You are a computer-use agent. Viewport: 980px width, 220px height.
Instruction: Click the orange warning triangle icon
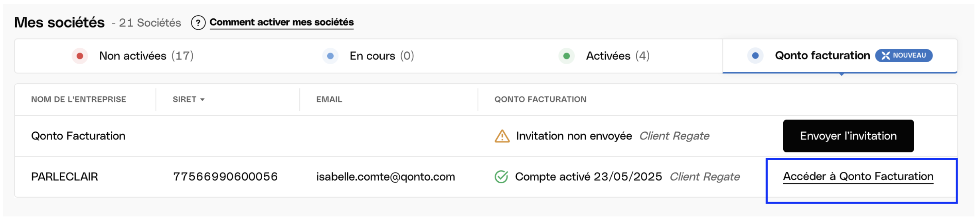502,136
